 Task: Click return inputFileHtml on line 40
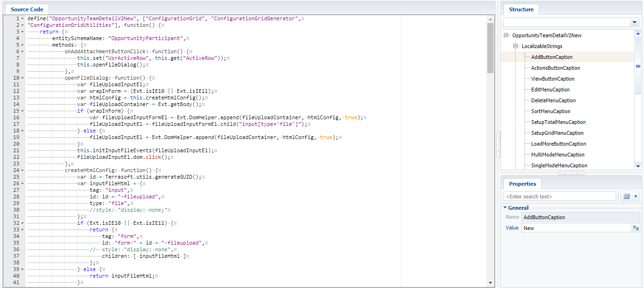(122, 276)
